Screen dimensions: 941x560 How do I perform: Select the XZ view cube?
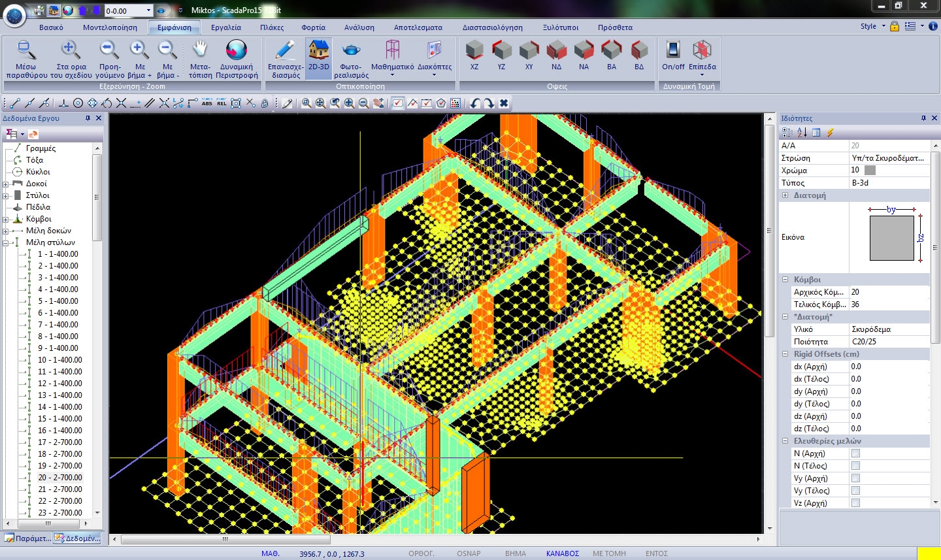(474, 50)
